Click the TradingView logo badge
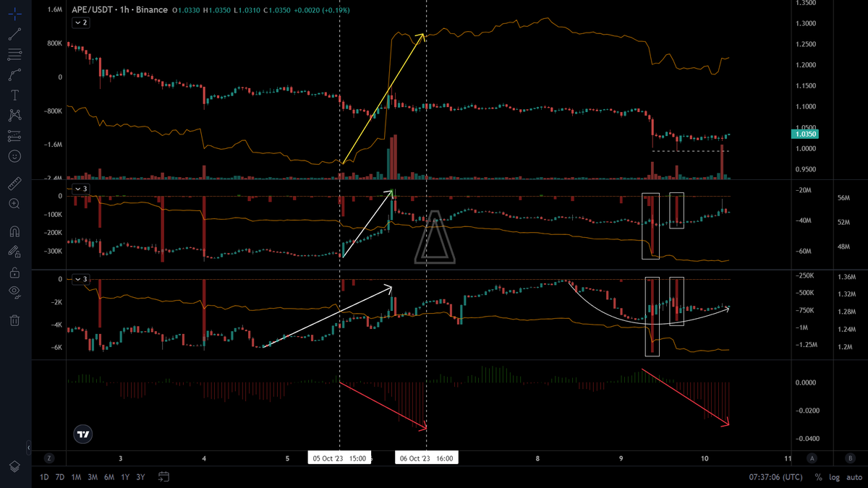Viewport: 868px width, 488px height. 82,434
